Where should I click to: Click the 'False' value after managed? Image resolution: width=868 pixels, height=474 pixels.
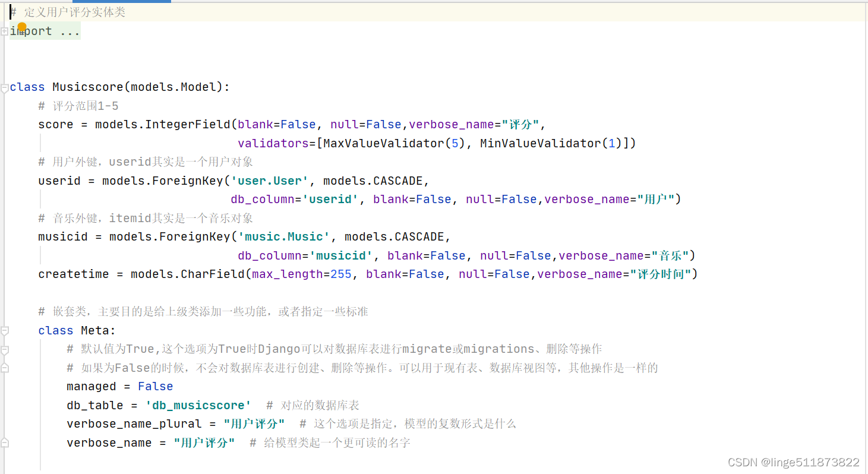156,387
